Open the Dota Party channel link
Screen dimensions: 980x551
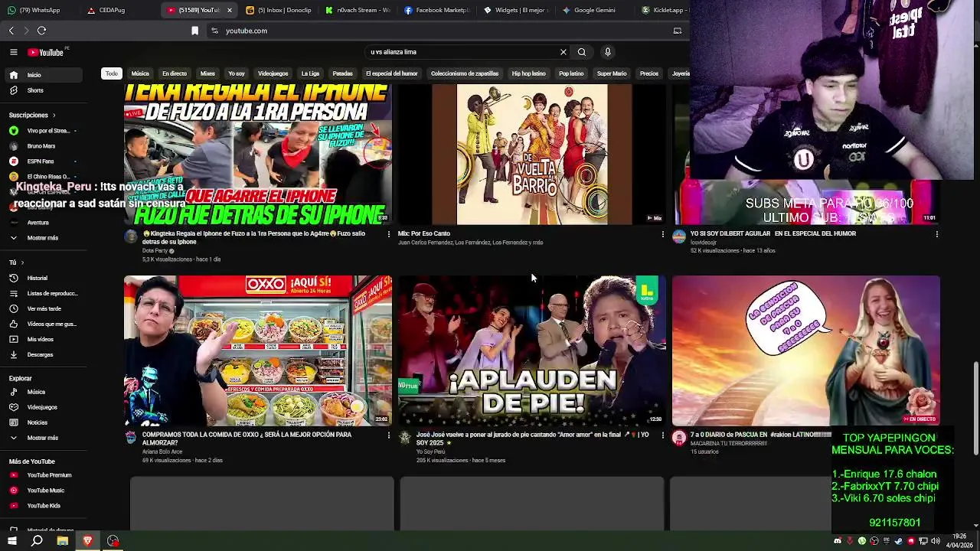click(154, 251)
